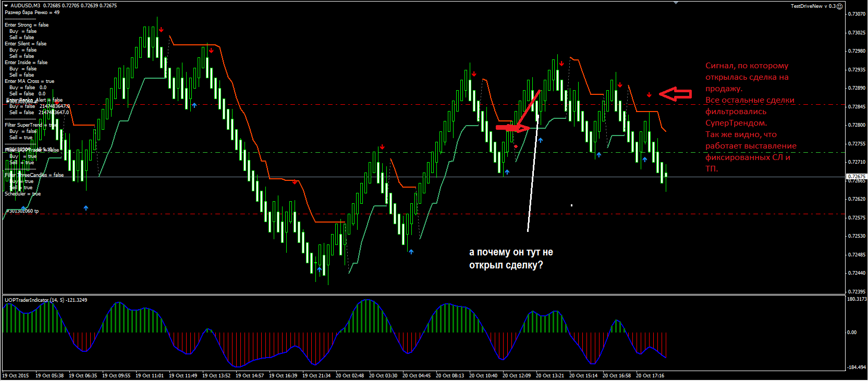The height and width of the screenshot is (381, 868).
Task: Click the current price tag 0.72675
Action: tap(857, 177)
